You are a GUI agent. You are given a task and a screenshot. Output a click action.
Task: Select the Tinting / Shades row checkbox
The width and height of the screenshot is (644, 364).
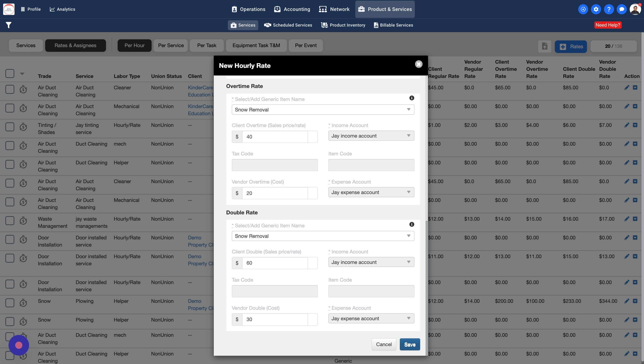10,127
